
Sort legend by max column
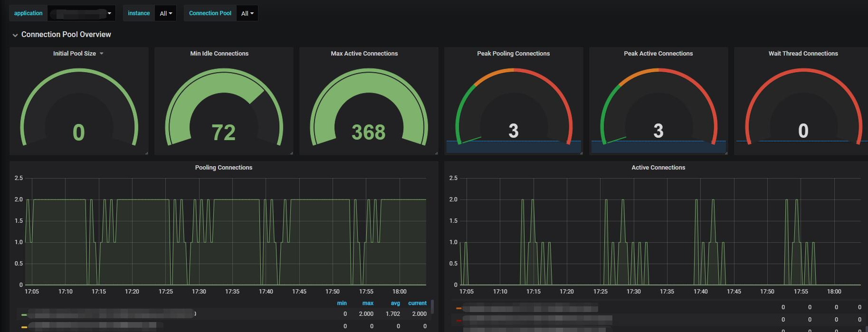(368, 303)
